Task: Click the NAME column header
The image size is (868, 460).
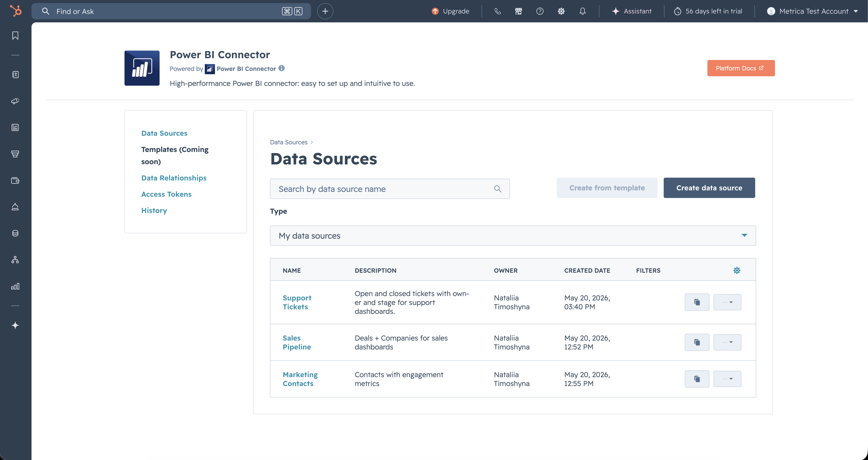Action: click(291, 270)
